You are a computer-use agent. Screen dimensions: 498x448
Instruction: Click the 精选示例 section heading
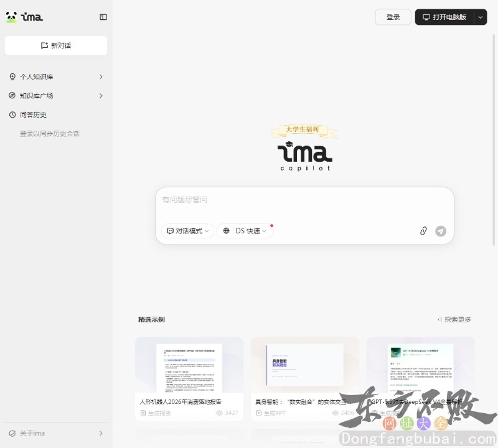(151, 319)
